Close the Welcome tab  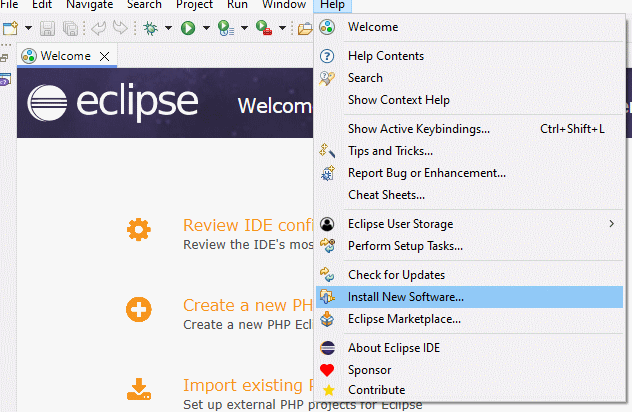[x=104, y=56]
